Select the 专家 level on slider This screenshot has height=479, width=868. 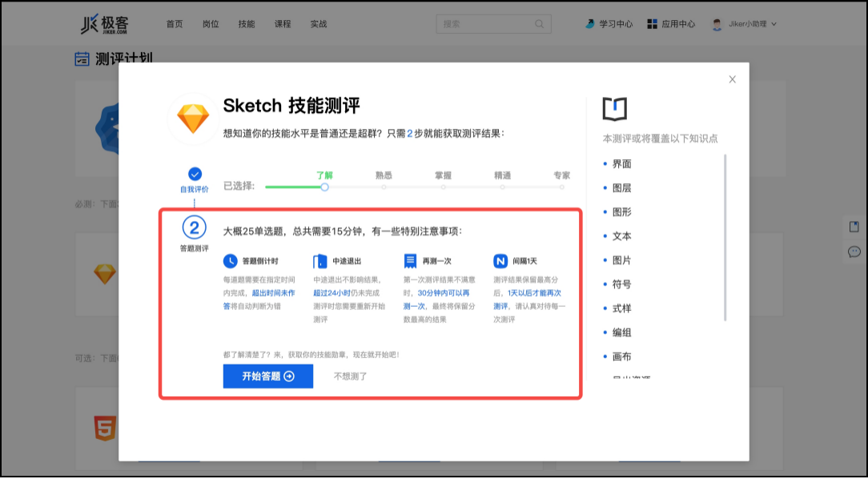(561, 187)
